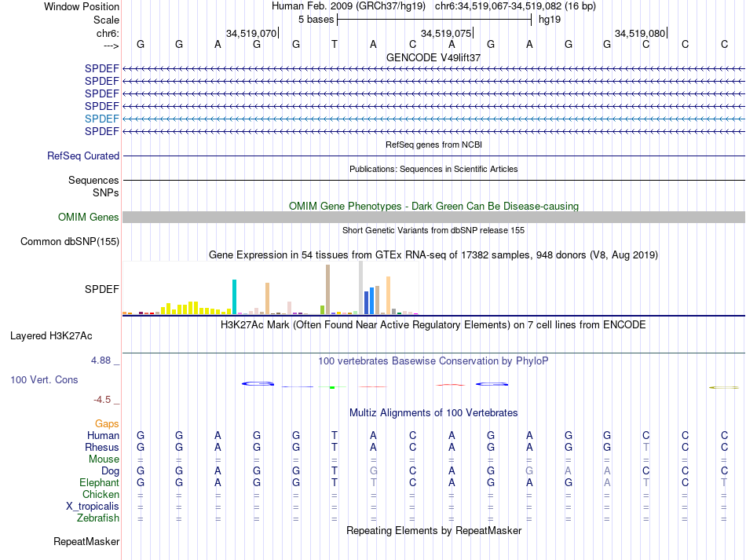Click the Sequences track label

click(93, 181)
